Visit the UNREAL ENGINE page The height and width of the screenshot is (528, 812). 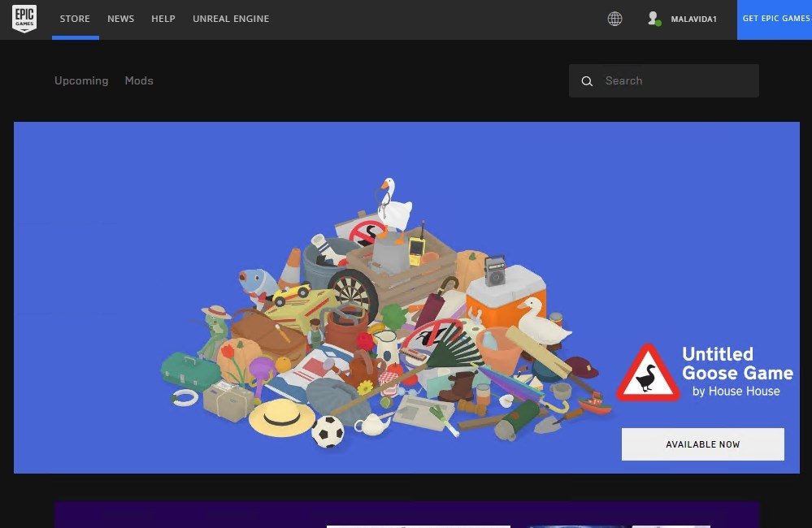[231, 19]
